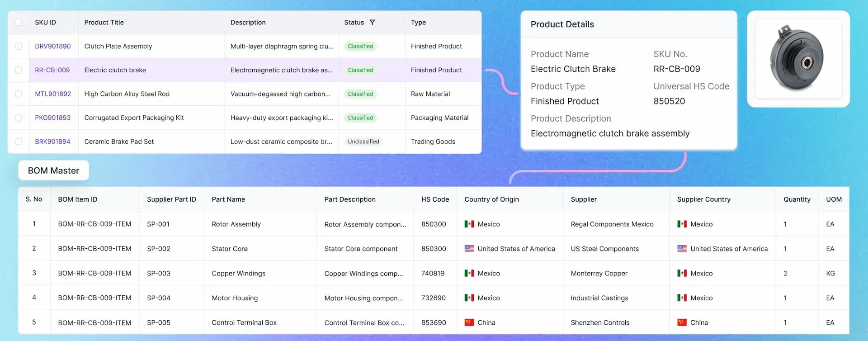
Task: Click the KG unit in Copper Windings row
Action: (830, 273)
